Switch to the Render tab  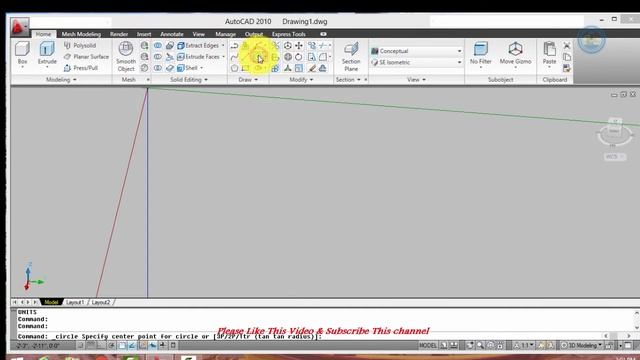[119, 34]
